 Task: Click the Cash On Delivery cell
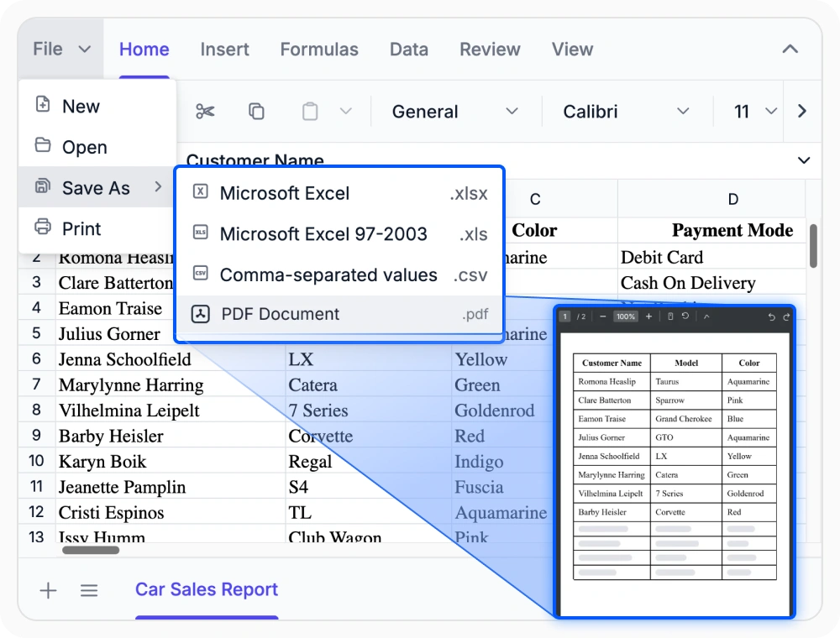[711, 282]
